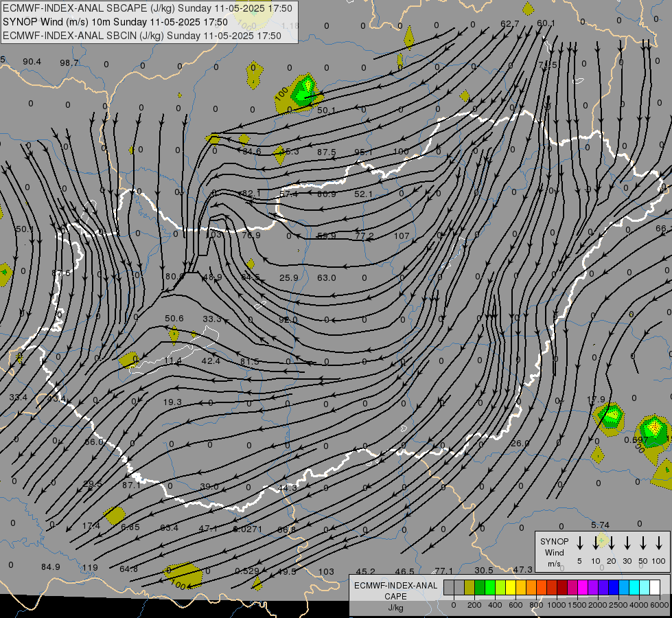Click the green CAPE blob right of 0.697
This screenshot has width=672, height=618.
click(654, 431)
